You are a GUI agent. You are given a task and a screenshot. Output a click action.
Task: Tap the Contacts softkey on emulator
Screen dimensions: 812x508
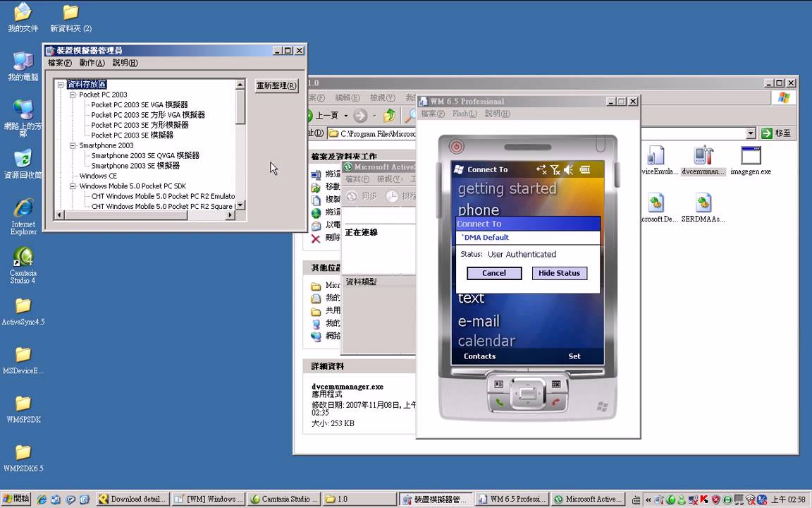click(479, 356)
